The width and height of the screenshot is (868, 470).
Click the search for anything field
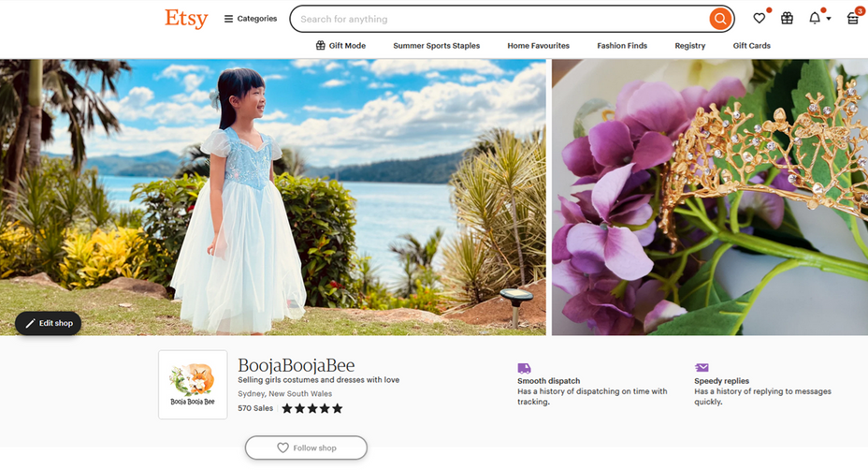[x=500, y=19]
